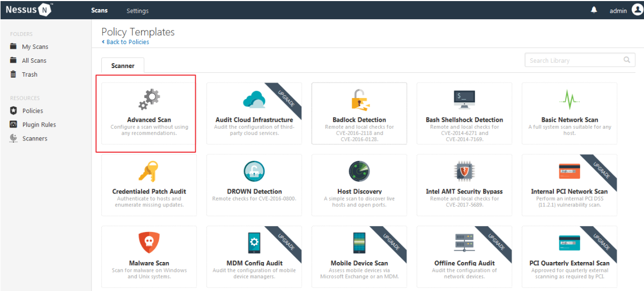Viewport: 644px width, 291px height.
Task: Click Audit Cloud Infrastructure cloud icon
Action: 254,99
